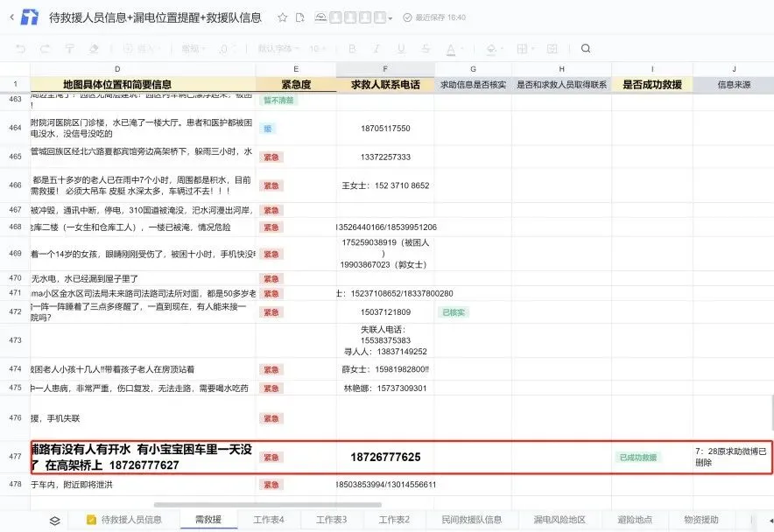This screenshot has width=774, height=532.
Task: Switch to the 民间救援队信息 sheet tab
Action: coord(471,520)
